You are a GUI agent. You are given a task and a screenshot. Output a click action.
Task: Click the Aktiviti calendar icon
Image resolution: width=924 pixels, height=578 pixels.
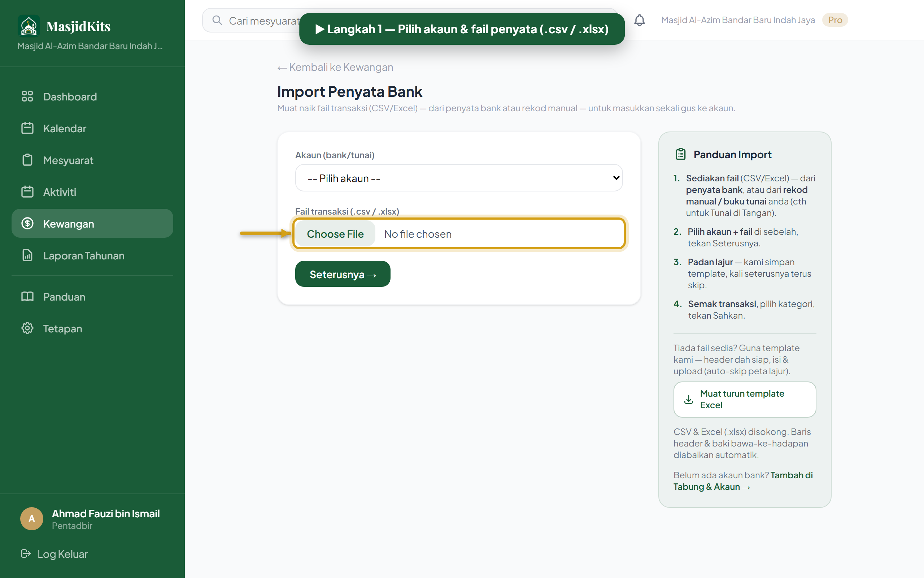pyautogui.click(x=27, y=191)
